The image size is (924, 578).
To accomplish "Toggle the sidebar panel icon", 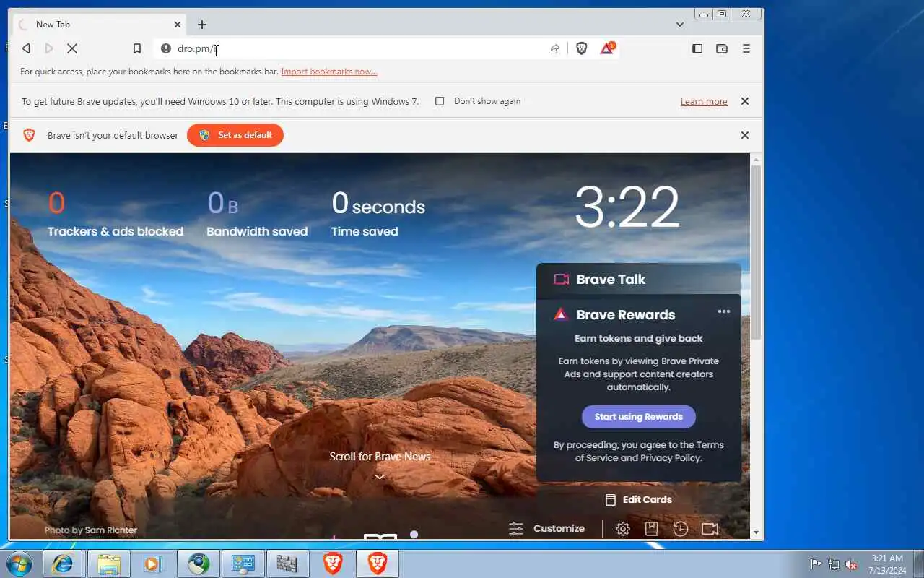I will pos(697,48).
